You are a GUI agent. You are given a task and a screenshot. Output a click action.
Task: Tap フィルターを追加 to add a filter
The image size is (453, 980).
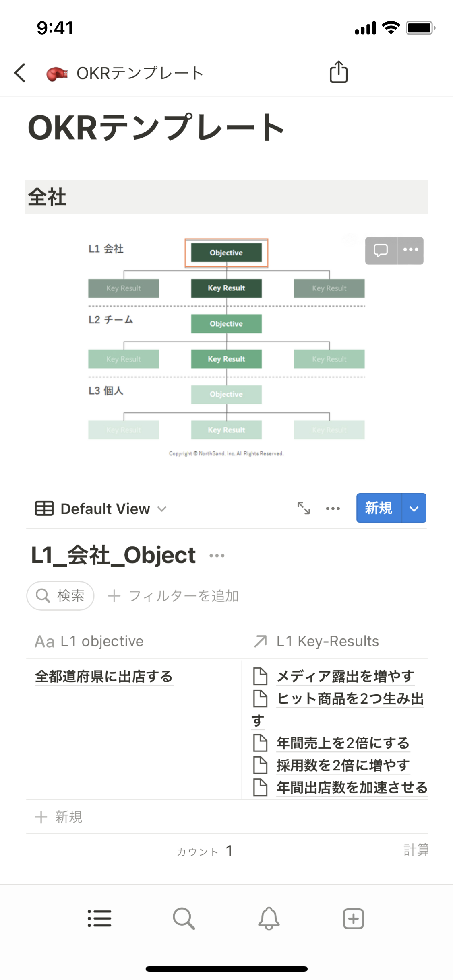[174, 596]
